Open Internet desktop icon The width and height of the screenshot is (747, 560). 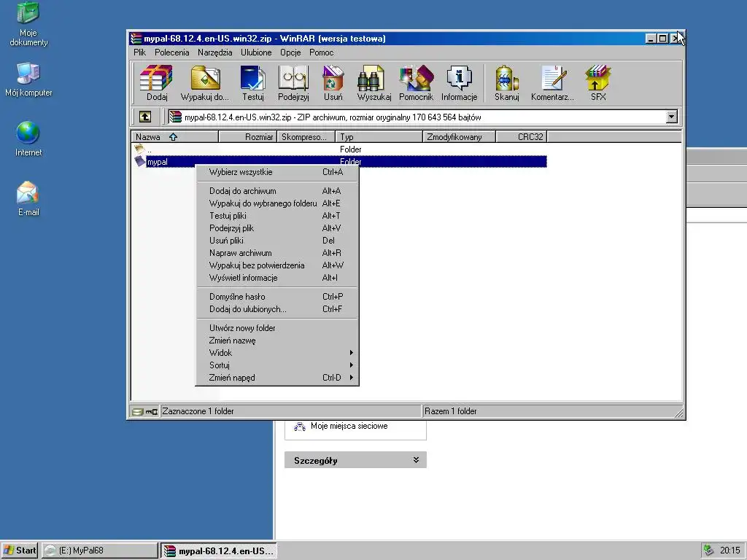coord(28,139)
